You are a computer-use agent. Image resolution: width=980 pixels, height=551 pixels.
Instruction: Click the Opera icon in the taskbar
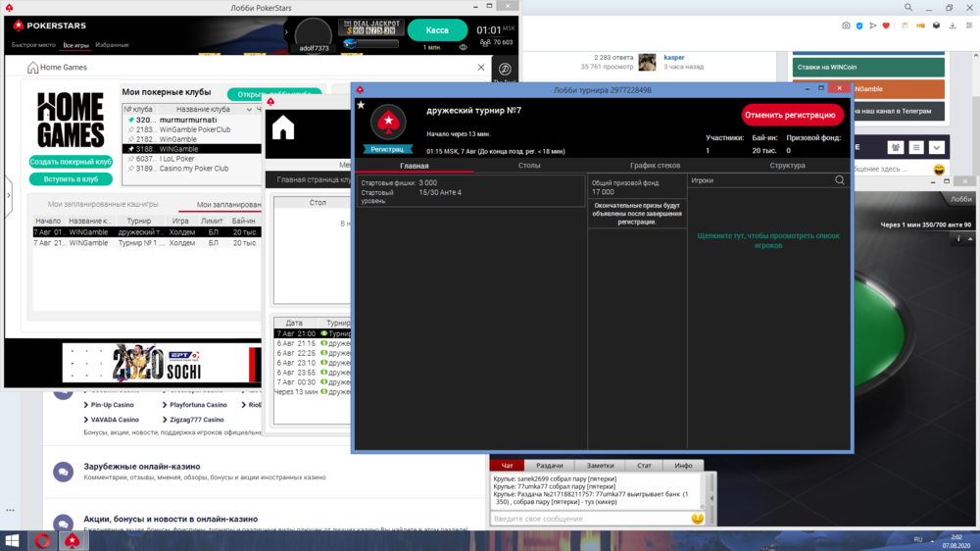(x=43, y=540)
